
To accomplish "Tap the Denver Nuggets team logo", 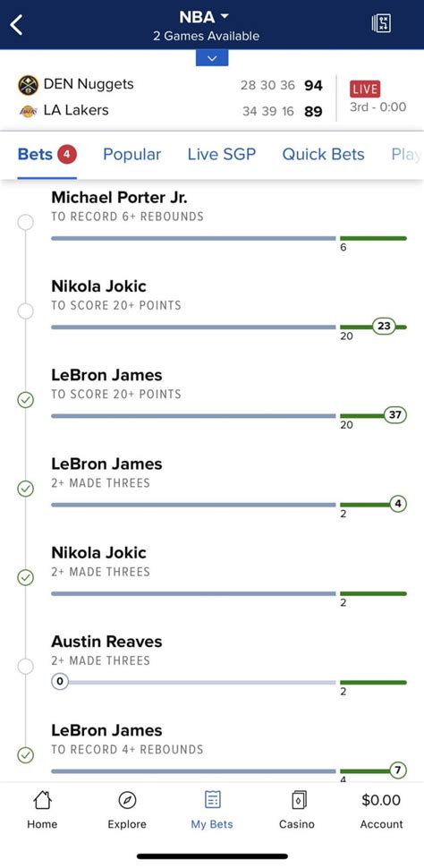I will click(x=28, y=85).
